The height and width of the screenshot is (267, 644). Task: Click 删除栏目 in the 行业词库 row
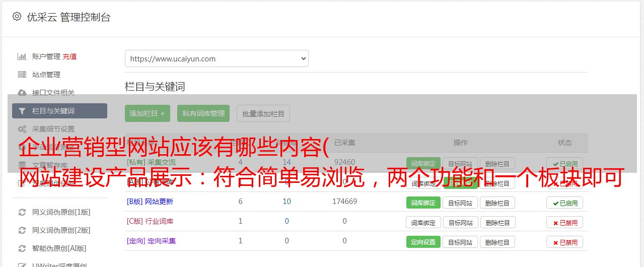[497, 222]
